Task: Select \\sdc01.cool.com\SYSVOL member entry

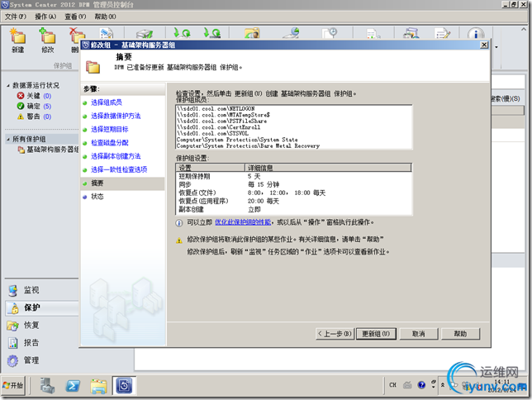Action: coord(213,133)
